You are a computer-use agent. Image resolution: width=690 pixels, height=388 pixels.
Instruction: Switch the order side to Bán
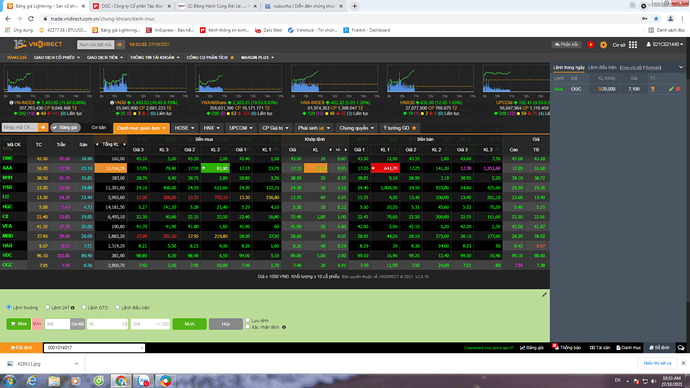point(37,324)
